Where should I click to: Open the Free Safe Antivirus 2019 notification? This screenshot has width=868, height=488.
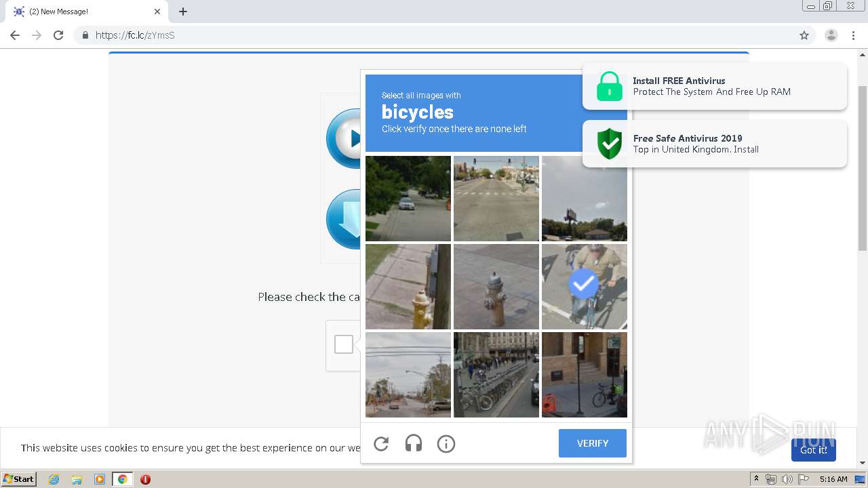tap(715, 144)
